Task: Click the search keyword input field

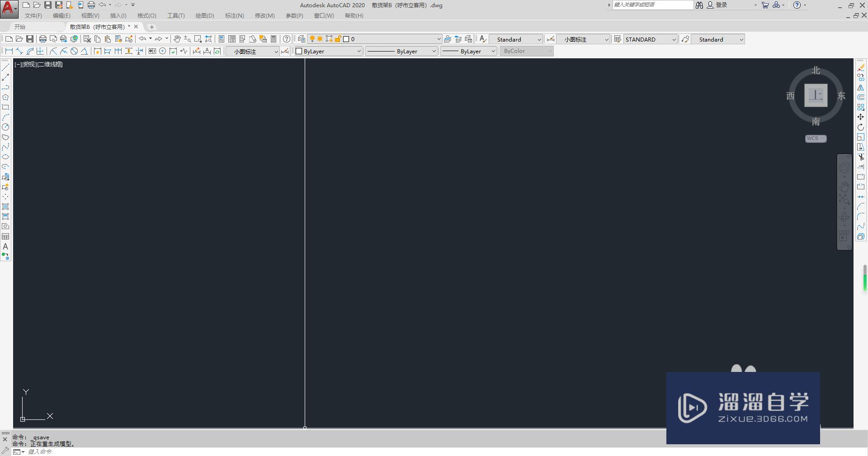Action: 653,5
